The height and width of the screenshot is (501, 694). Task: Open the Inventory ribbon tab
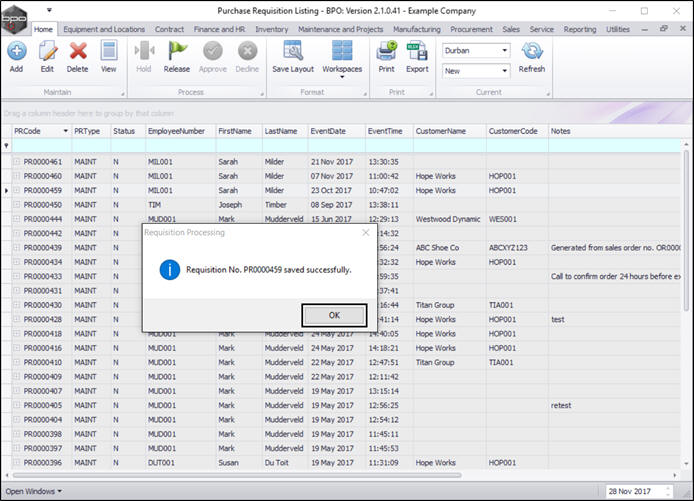click(x=271, y=29)
